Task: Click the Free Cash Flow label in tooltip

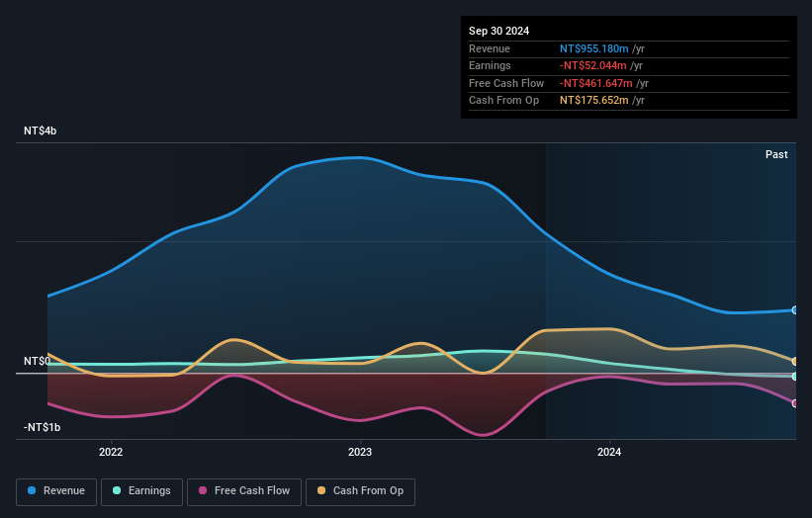Action: coord(506,83)
